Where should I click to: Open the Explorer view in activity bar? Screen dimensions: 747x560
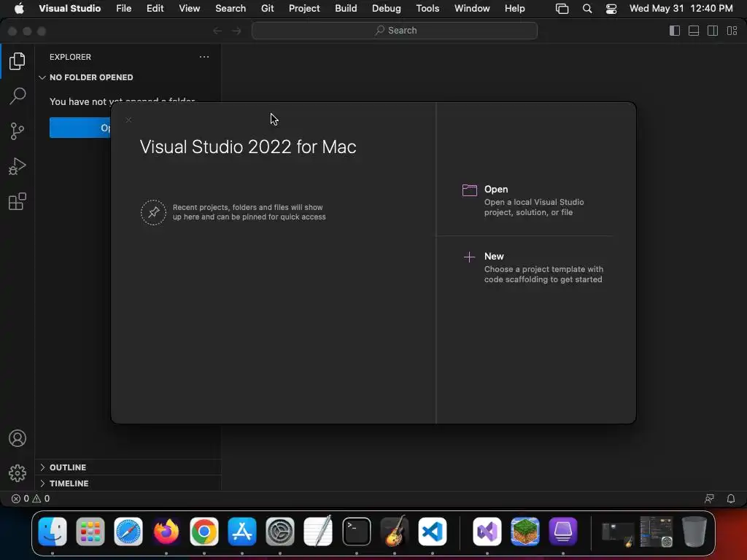(18, 61)
